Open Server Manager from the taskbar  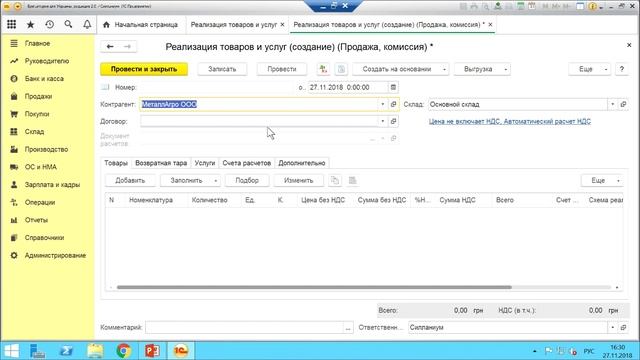tap(37, 351)
